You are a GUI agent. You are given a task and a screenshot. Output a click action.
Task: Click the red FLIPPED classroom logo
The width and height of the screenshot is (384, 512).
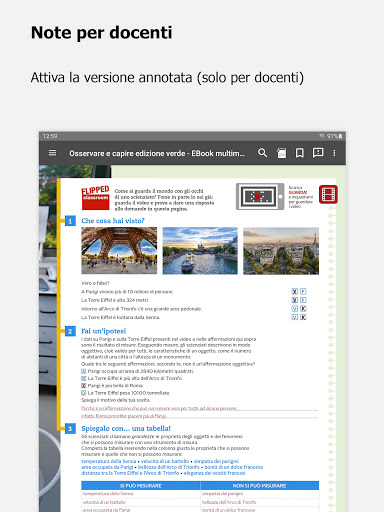95,198
